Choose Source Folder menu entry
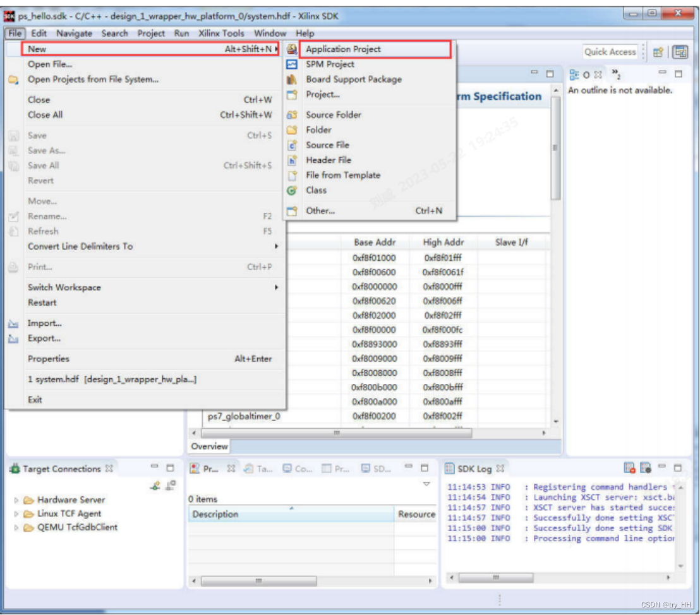Image resolution: width=700 pixels, height=615 pixels. coord(334,115)
